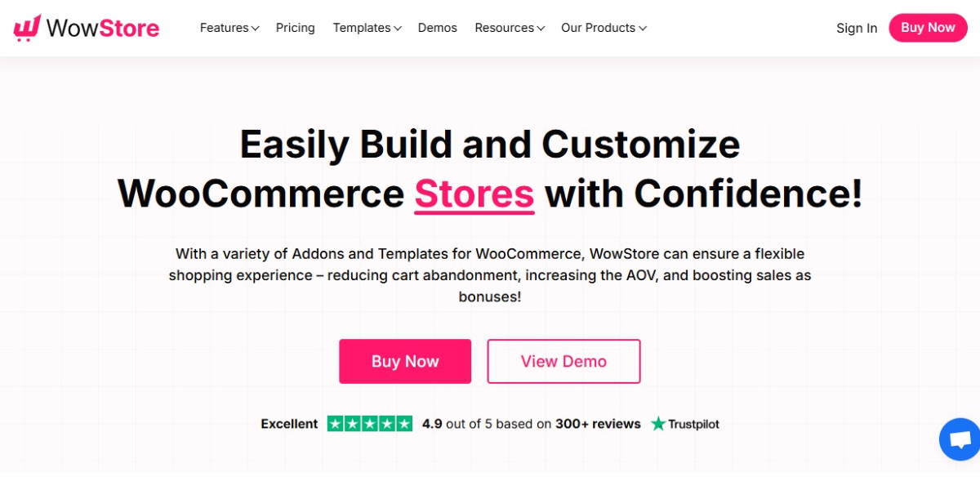Open the Demos menu item
This screenshot has width=980, height=490.
[438, 28]
